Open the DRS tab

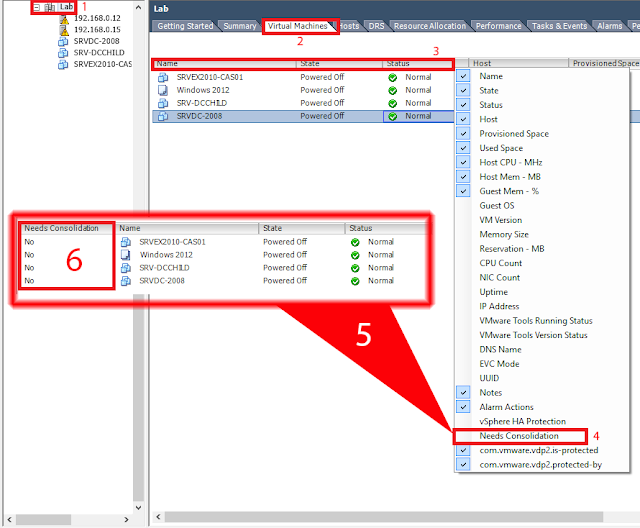point(376,26)
